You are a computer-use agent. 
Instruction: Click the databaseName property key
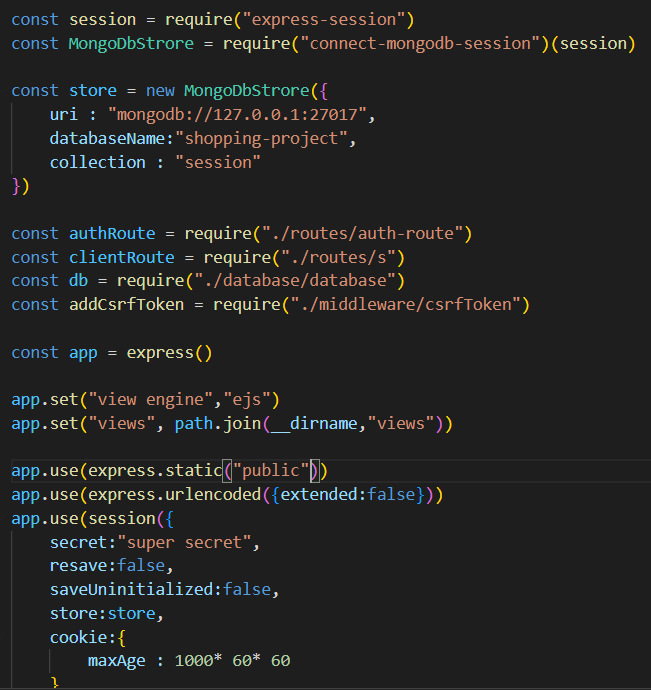107,139
